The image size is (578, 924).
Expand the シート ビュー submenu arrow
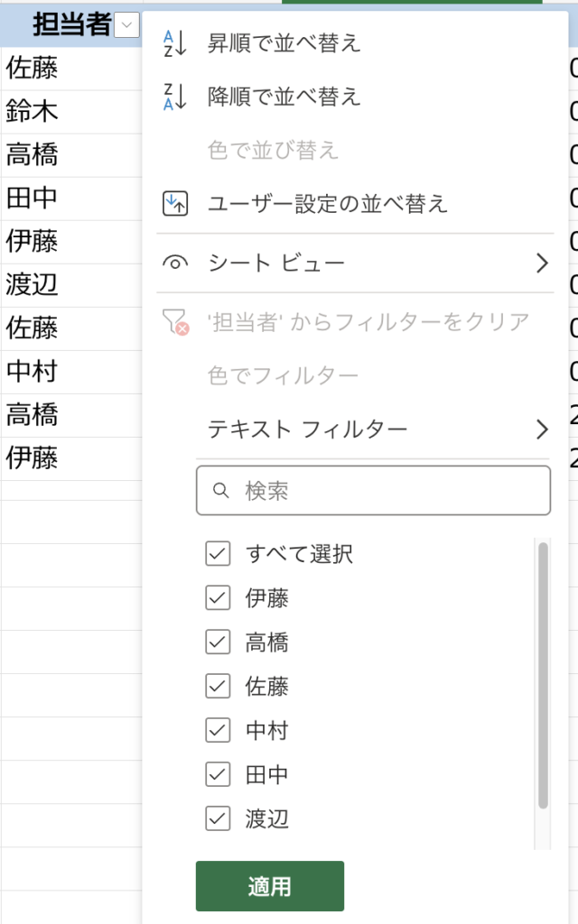pyautogui.click(x=542, y=263)
